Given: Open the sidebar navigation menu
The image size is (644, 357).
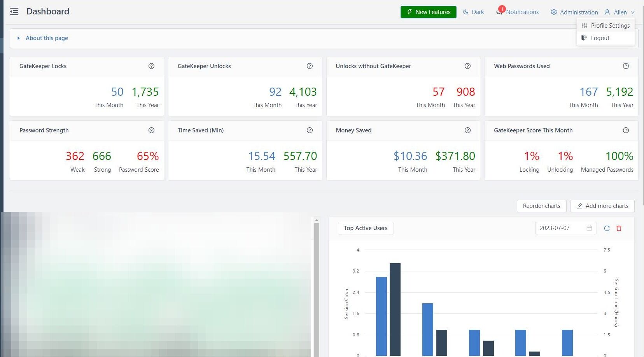Looking at the screenshot, I should pyautogui.click(x=14, y=11).
